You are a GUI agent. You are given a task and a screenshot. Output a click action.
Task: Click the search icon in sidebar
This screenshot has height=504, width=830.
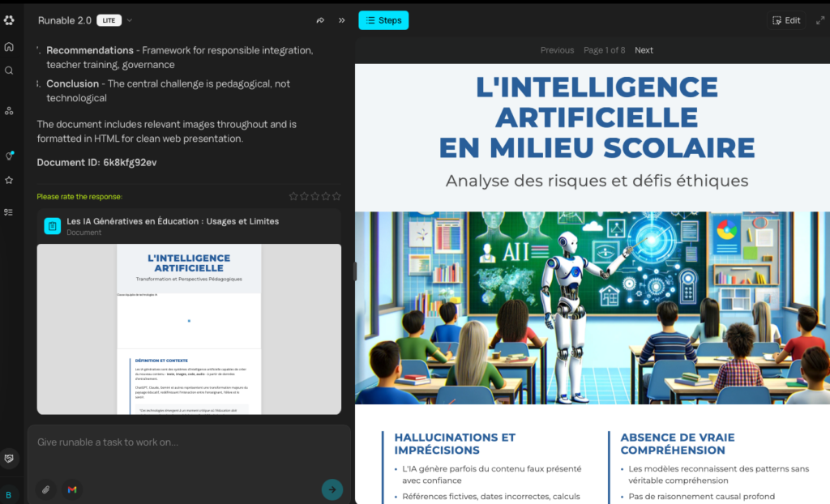(9, 70)
